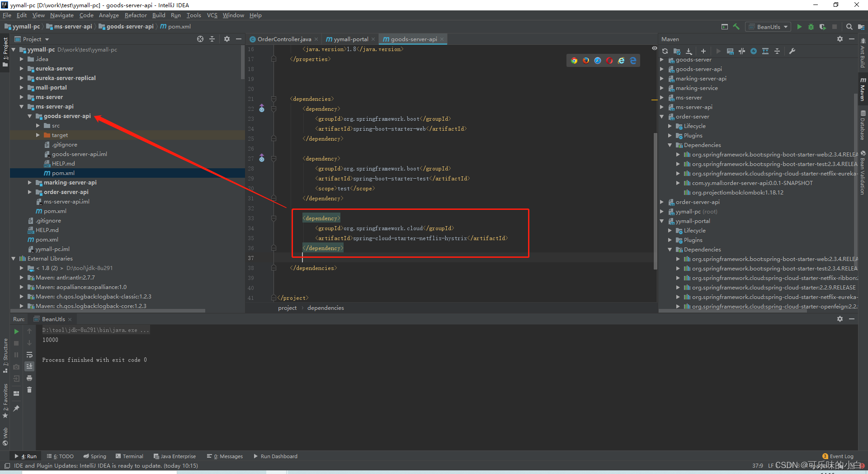868x474 pixels.
Task: Toggle scroll to end in Run console
Action: [x=29, y=366]
